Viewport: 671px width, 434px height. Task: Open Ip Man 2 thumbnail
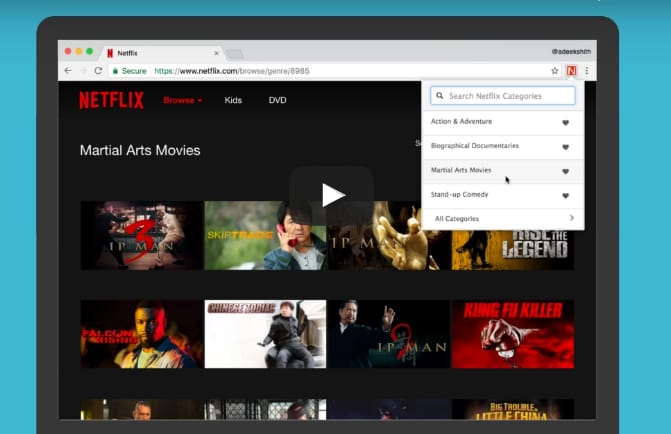[x=389, y=334]
